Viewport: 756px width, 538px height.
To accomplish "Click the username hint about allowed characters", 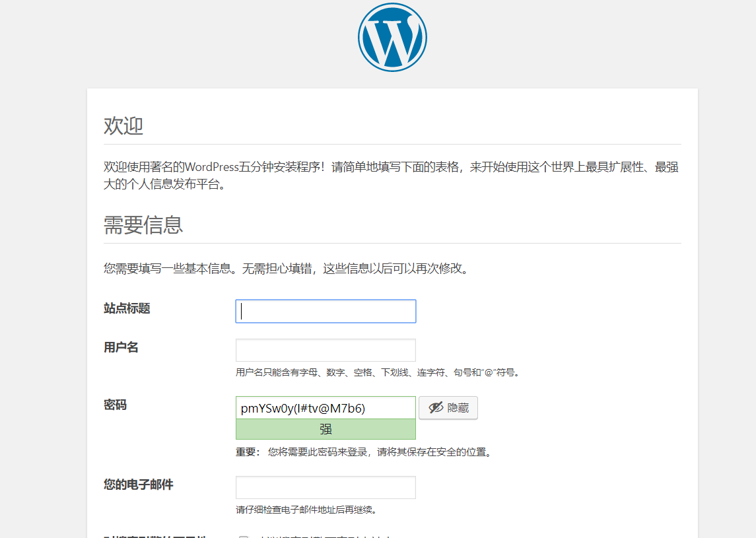I will [x=378, y=373].
